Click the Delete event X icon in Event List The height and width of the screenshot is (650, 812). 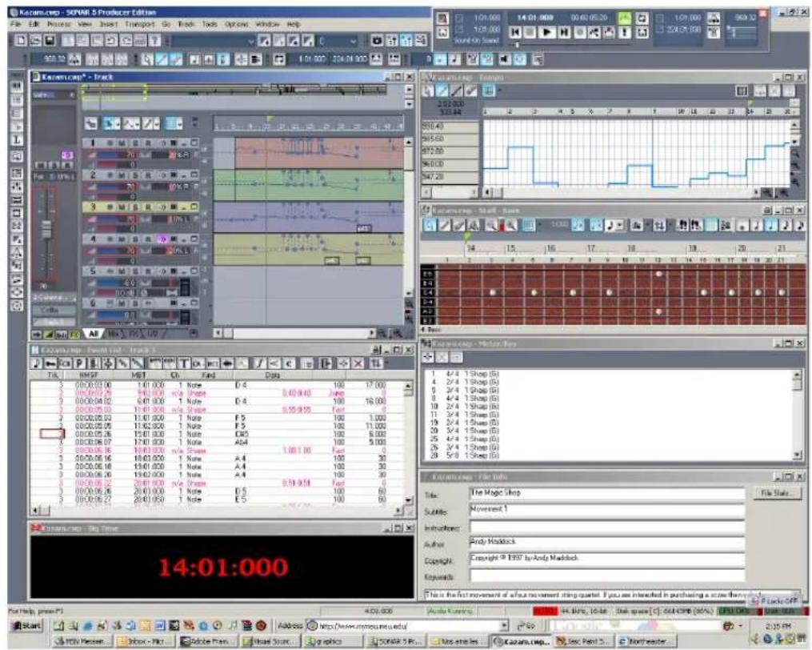358,364
